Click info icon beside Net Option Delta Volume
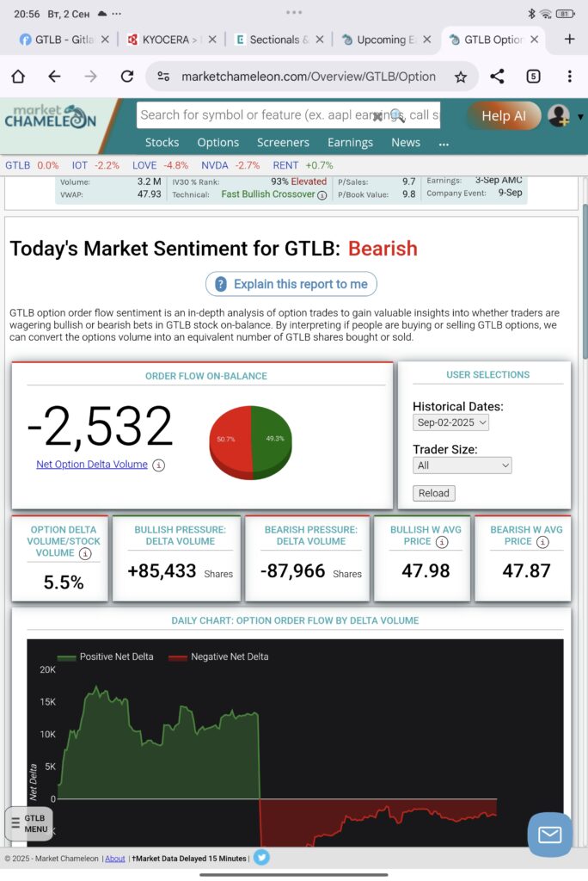 click(x=158, y=465)
